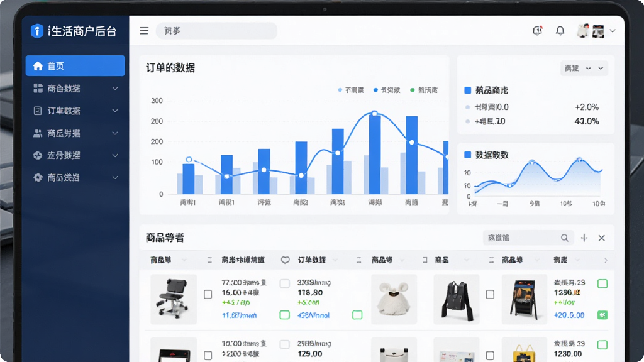Click the 118.80 price value
The image size is (644, 362).
coord(309,293)
